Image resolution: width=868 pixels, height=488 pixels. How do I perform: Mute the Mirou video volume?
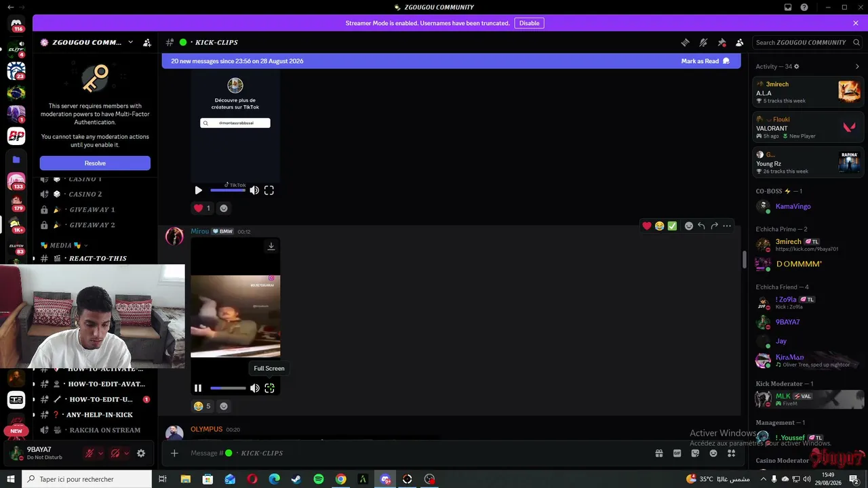pos(254,388)
